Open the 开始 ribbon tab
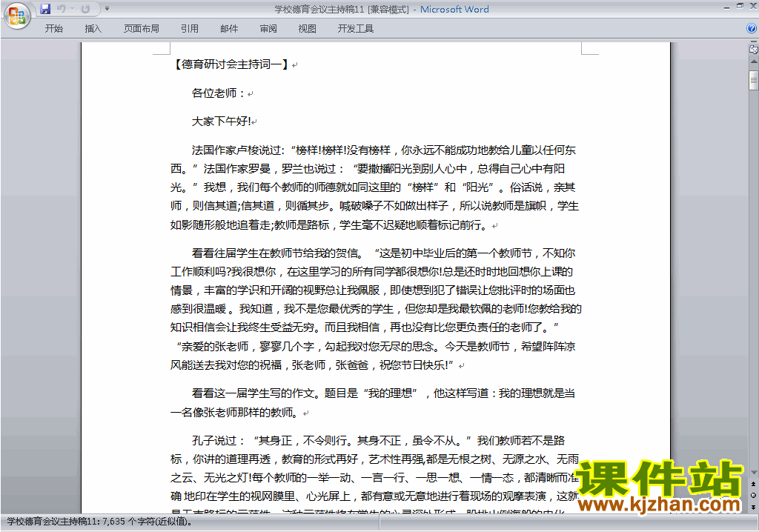This screenshot has width=759, height=532. 53,29
